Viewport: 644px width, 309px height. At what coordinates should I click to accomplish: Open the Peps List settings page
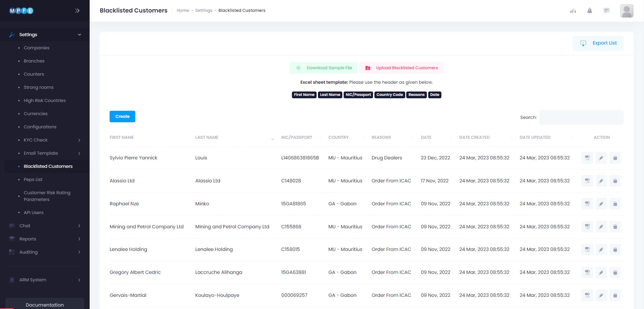(x=33, y=180)
